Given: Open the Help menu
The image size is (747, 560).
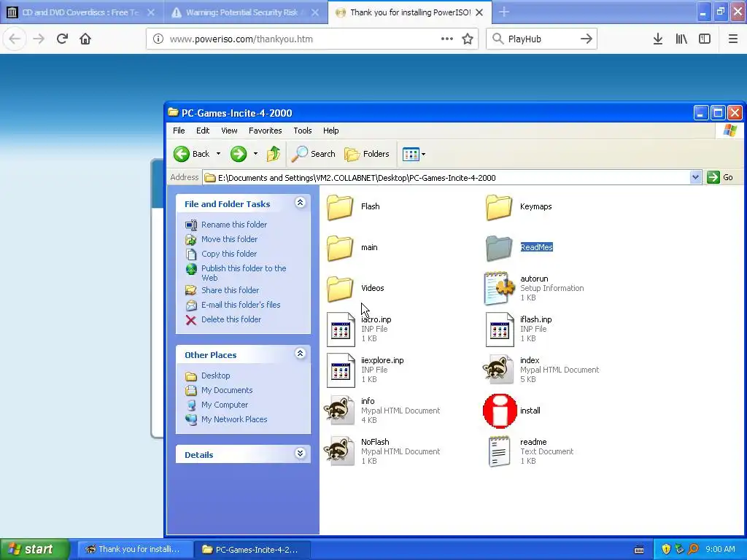Looking at the screenshot, I should pos(330,131).
